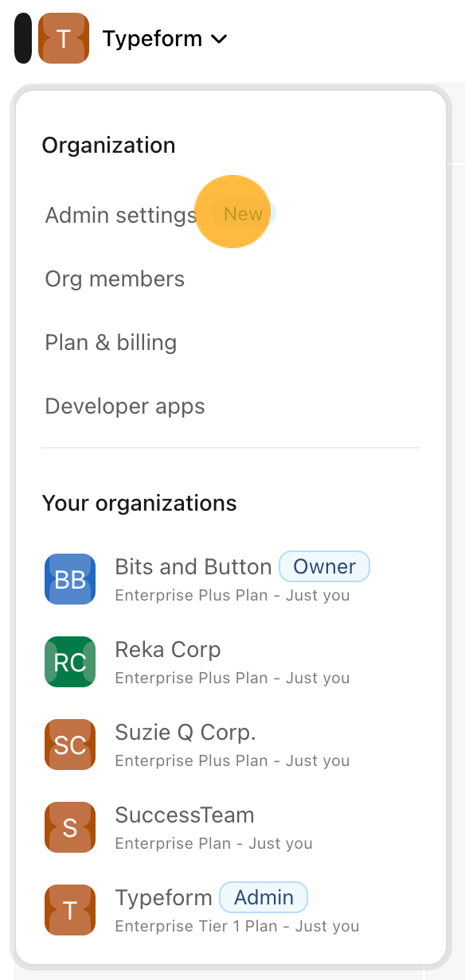Open Admin settings
Viewport: 465px width, 980px height.
(x=120, y=215)
